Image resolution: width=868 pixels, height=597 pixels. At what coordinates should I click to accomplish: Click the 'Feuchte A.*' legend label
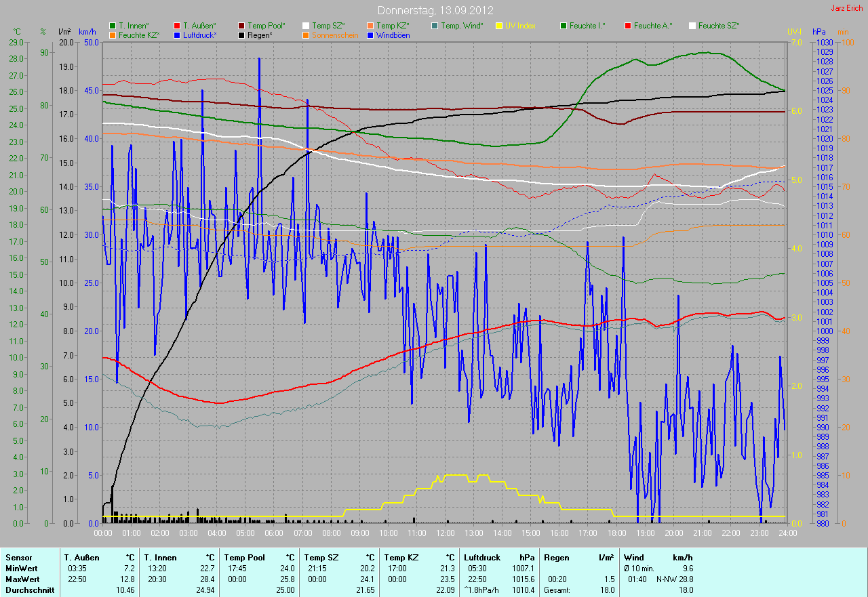pos(653,26)
